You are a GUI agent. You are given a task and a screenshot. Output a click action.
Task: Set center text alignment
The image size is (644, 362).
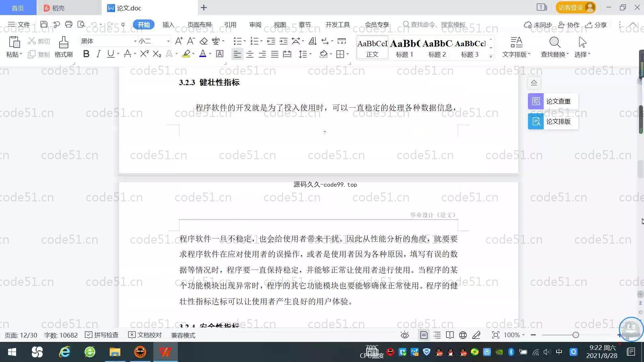(x=250, y=54)
